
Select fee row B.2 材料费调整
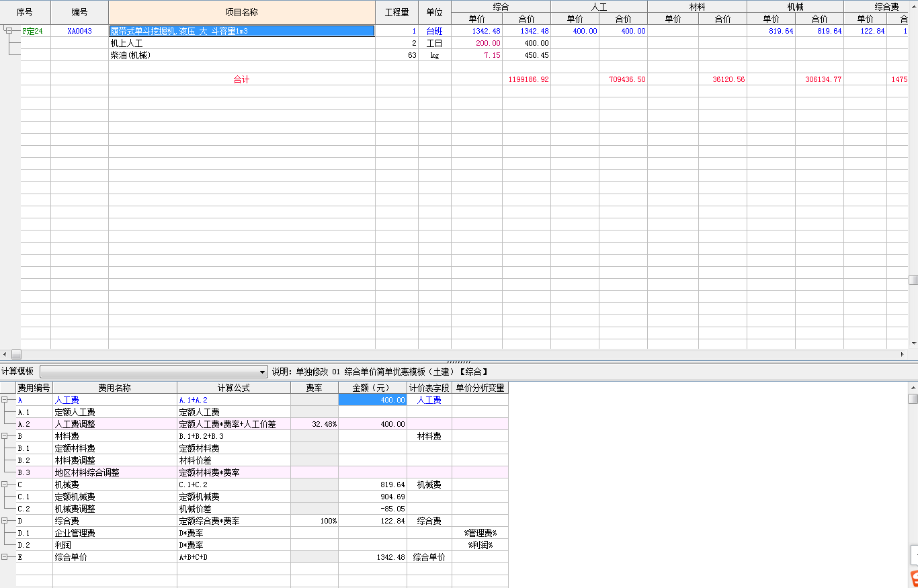(262, 460)
